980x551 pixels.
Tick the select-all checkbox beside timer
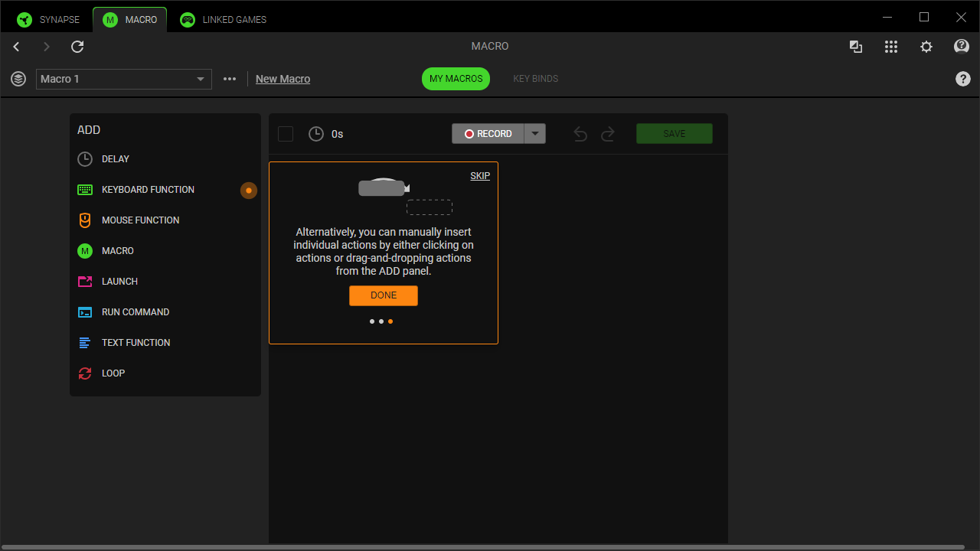pyautogui.click(x=286, y=134)
